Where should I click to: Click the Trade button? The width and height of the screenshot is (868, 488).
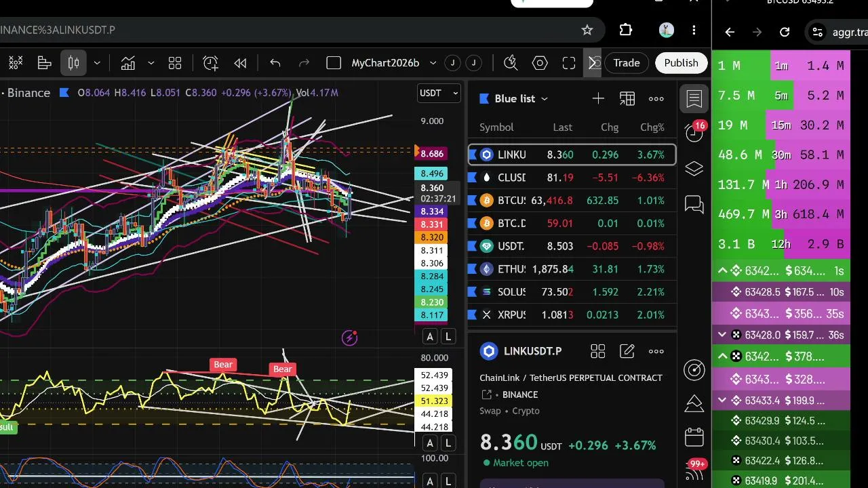(627, 63)
